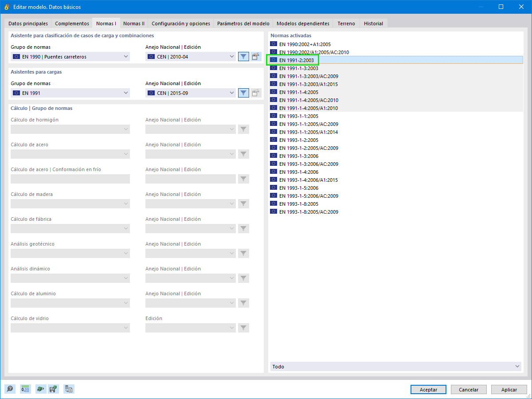This screenshot has height=399, width=532.
Task: Click the edit icon beside CEN | 2010-04 filter
Action: pyautogui.click(x=256, y=56)
